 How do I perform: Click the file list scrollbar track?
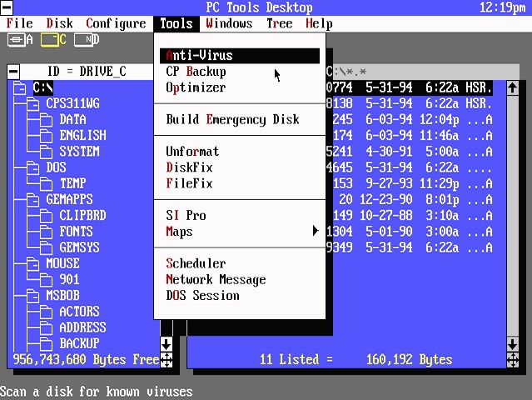512,216
